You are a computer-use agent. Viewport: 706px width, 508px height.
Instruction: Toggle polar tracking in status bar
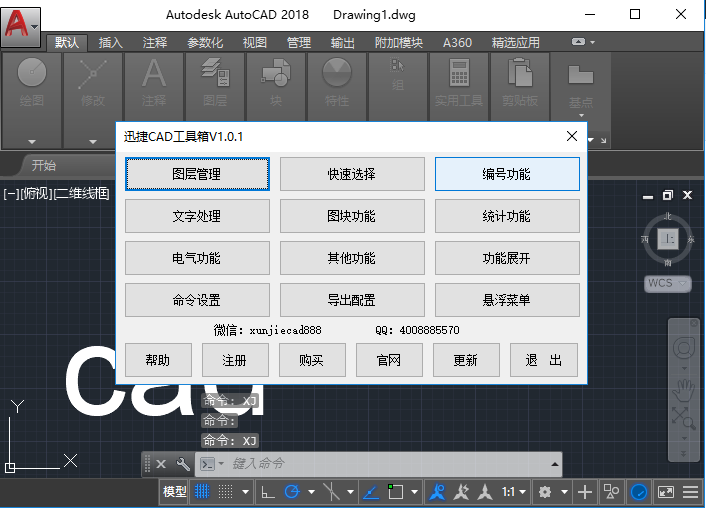[292, 492]
